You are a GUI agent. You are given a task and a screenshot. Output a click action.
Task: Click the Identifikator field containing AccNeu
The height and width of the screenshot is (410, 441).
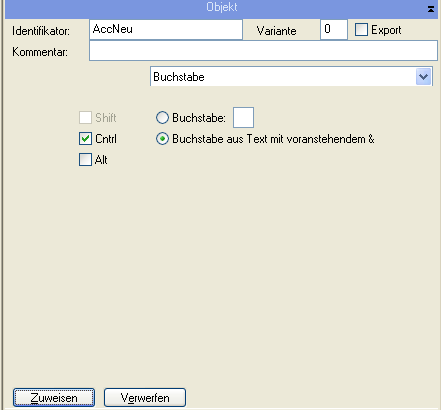(x=166, y=30)
